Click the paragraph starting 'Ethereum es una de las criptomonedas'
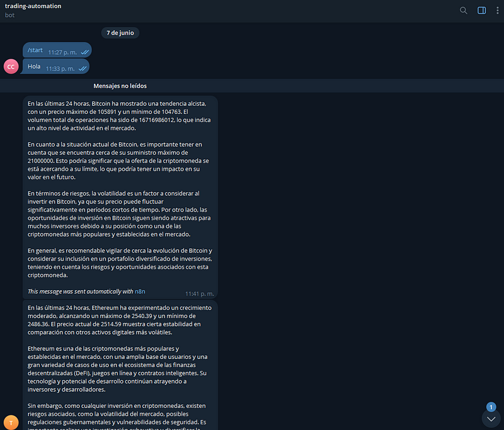Image resolution: width=504 pixels, height=430 pixels. point(117,369)
